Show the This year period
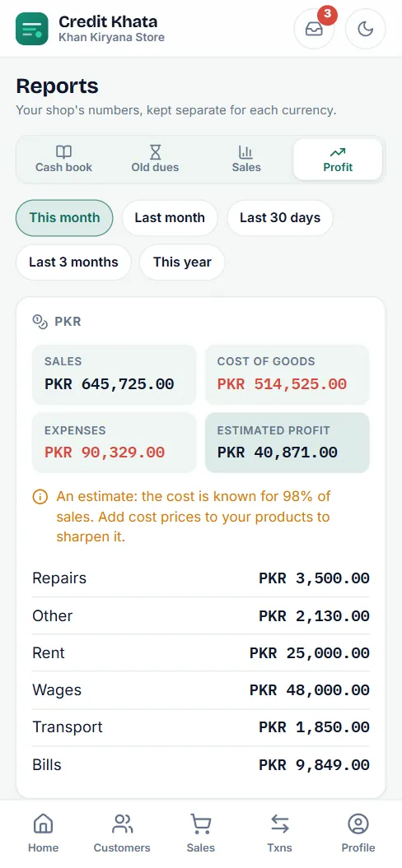The image size is (402, 868). coord(182,262)
